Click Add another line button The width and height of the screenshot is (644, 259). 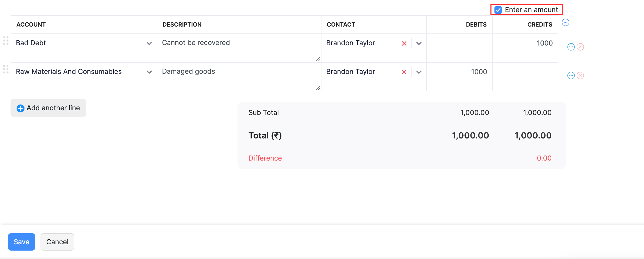point(48,108)
